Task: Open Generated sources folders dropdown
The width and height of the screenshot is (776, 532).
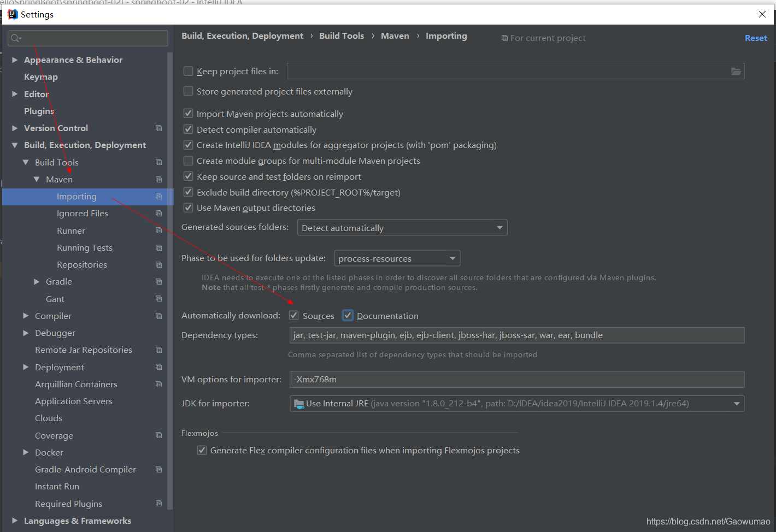Action: tap(402, 228)
